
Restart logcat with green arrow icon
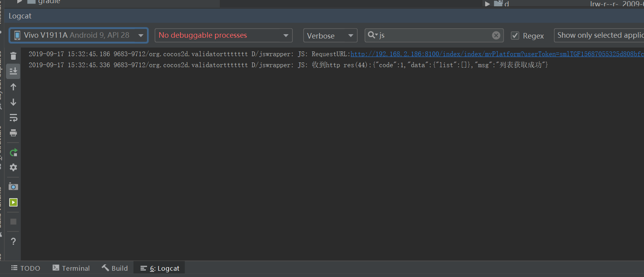point(13,152)
